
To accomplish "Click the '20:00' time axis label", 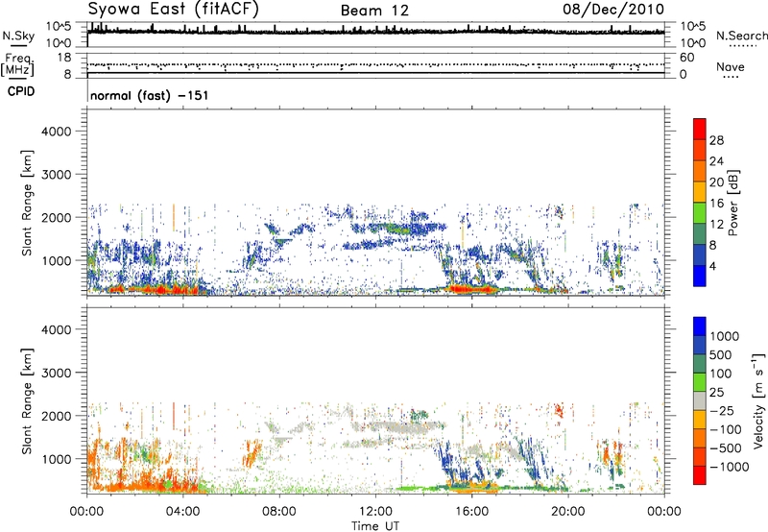I will (568, 512).
